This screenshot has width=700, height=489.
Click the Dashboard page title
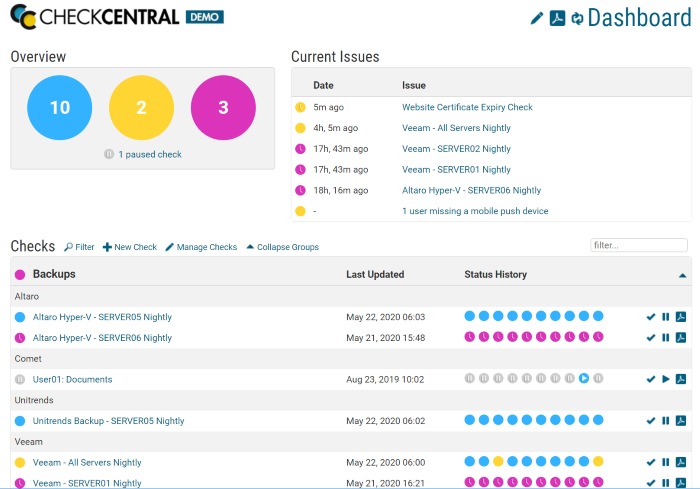[x=639, y=18]
